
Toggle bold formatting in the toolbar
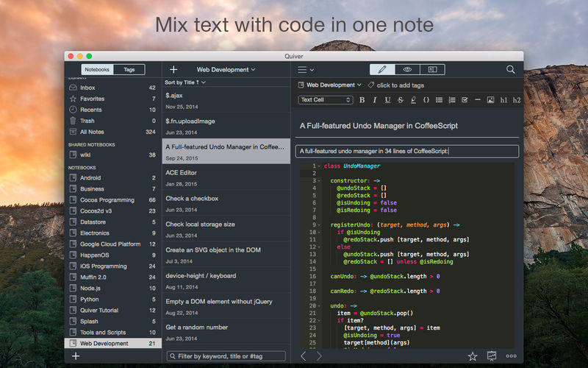click(x=362, y=100)
